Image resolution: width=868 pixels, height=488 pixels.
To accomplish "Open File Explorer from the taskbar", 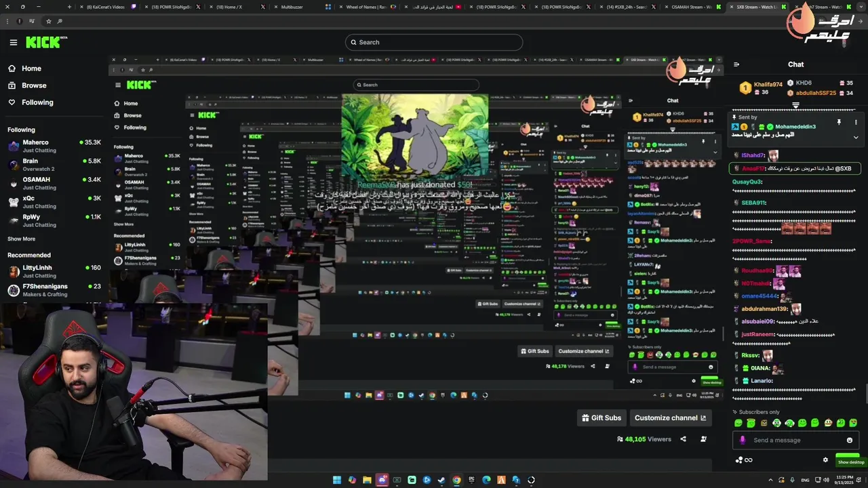I will (367, 480).
